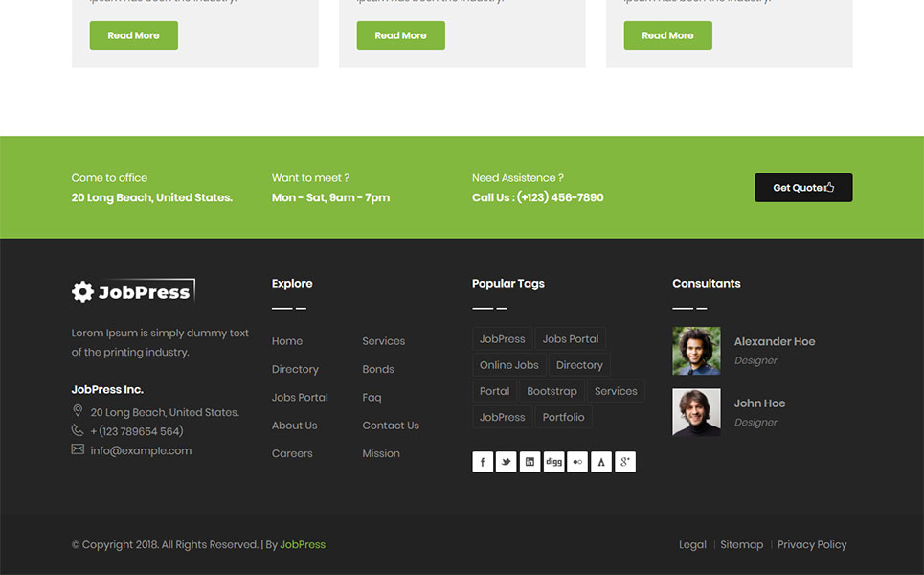Open the Faq link
The width and height of the screenshot is (924, 575).
[x=372, y=398]
